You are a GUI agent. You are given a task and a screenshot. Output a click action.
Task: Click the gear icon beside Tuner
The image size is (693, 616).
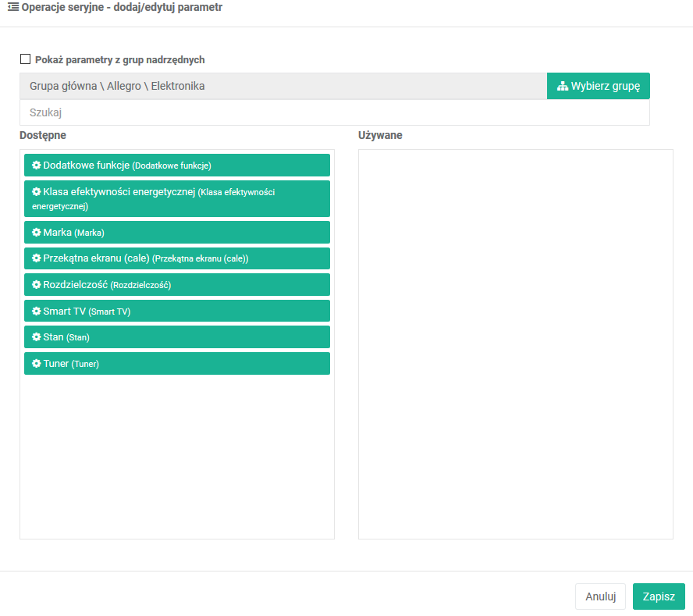[x=36, y=364]
